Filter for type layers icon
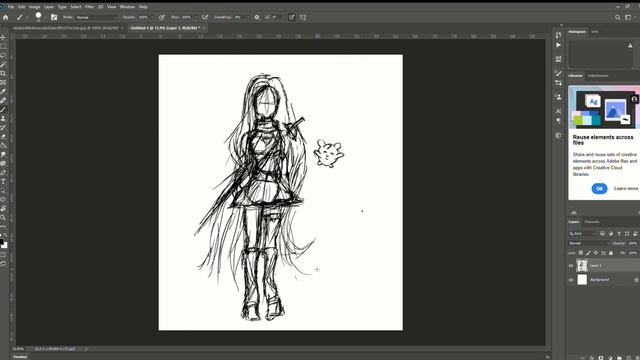 point(619,233)
